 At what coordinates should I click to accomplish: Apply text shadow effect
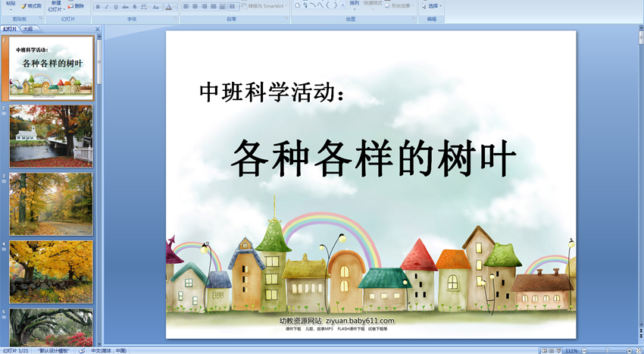(x=134, y=7)
